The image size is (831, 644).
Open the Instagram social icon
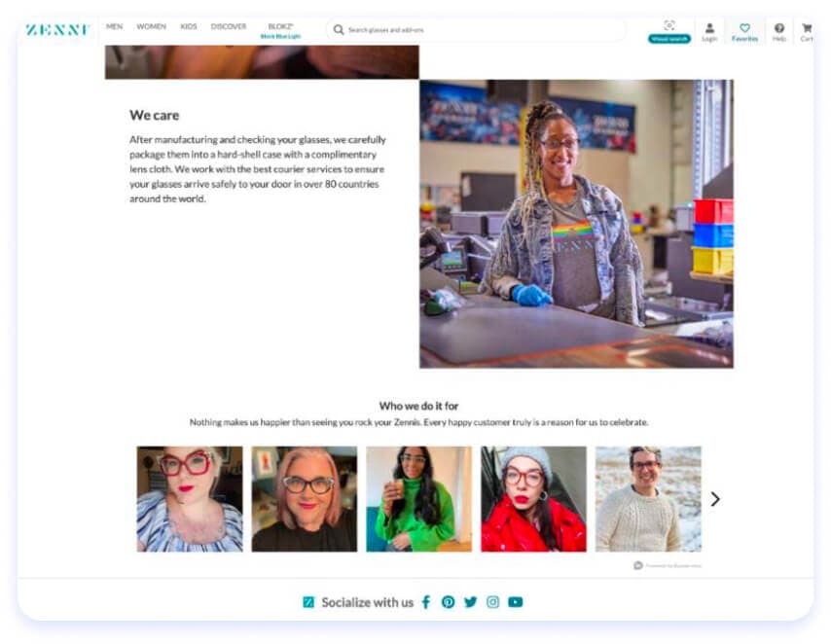[493, 602]
